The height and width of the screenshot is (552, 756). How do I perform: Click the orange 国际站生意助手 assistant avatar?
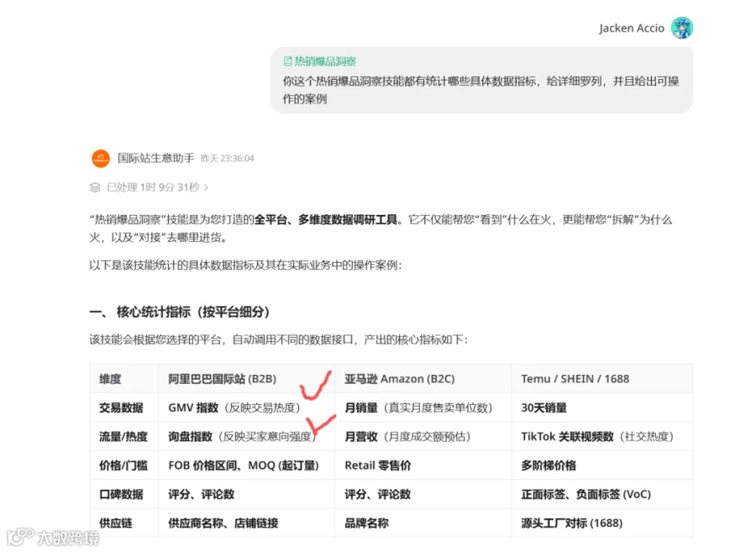click(101, 158)
